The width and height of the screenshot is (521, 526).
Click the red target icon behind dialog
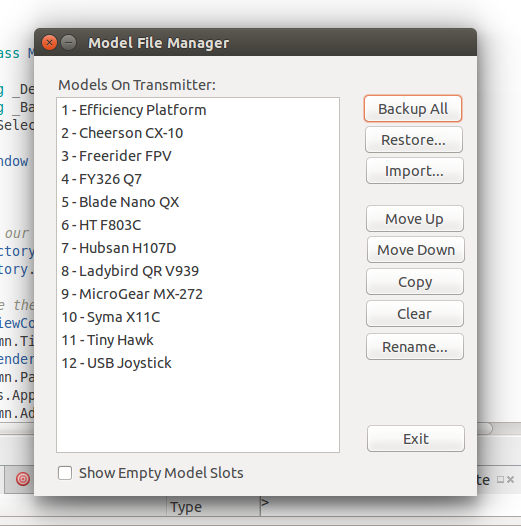tap(23, 479)
